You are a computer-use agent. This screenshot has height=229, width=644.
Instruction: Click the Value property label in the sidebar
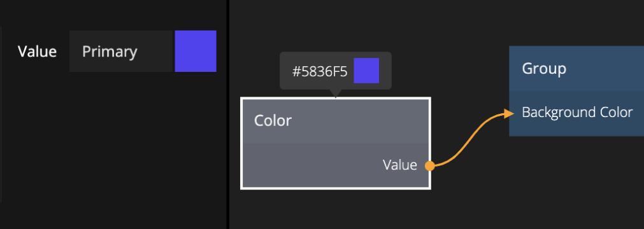coord(37,52)
